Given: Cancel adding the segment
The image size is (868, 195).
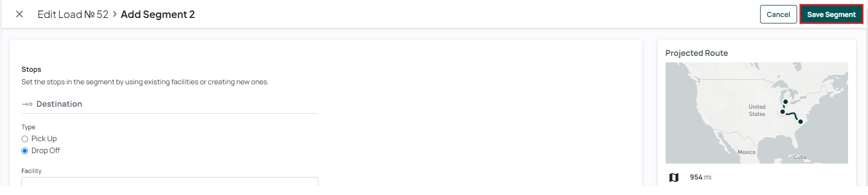Looking at the screenshot, I should tap(778, 14).
